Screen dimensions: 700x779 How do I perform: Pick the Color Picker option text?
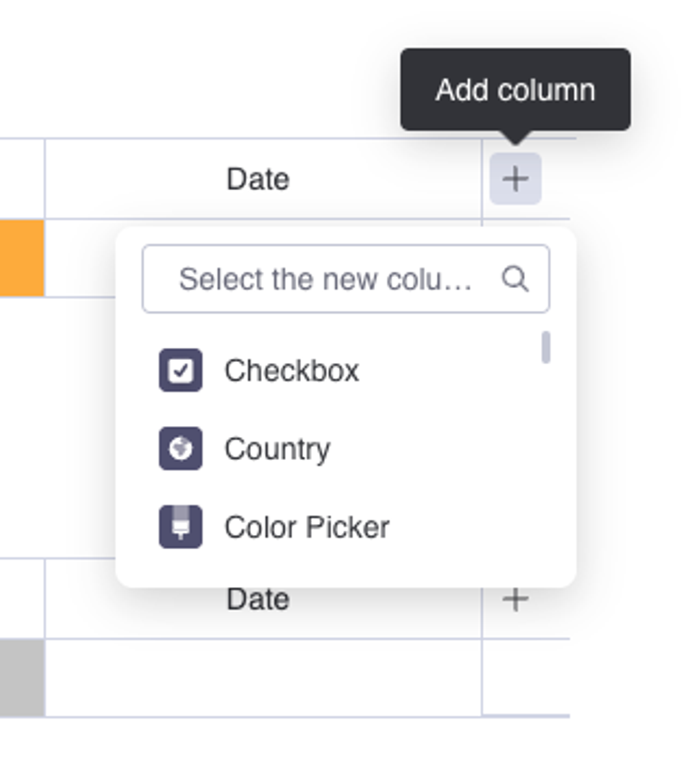(x=306, y=527)
